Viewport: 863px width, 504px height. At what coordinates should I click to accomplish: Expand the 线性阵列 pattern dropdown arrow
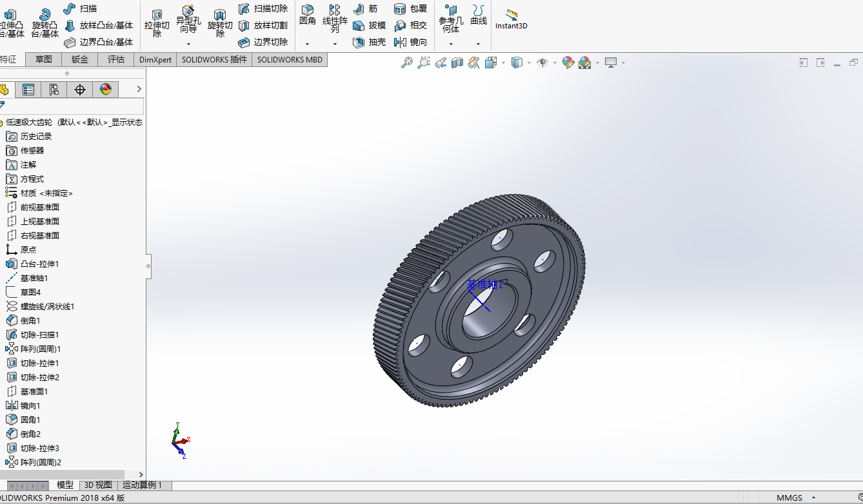[335, 44]
